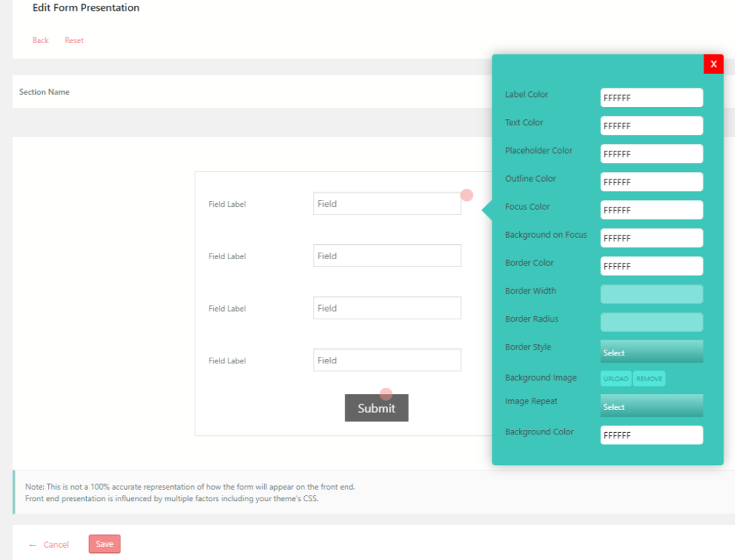Click the Border Width input
Screen dimensions: 735x560
click(651, 294)
